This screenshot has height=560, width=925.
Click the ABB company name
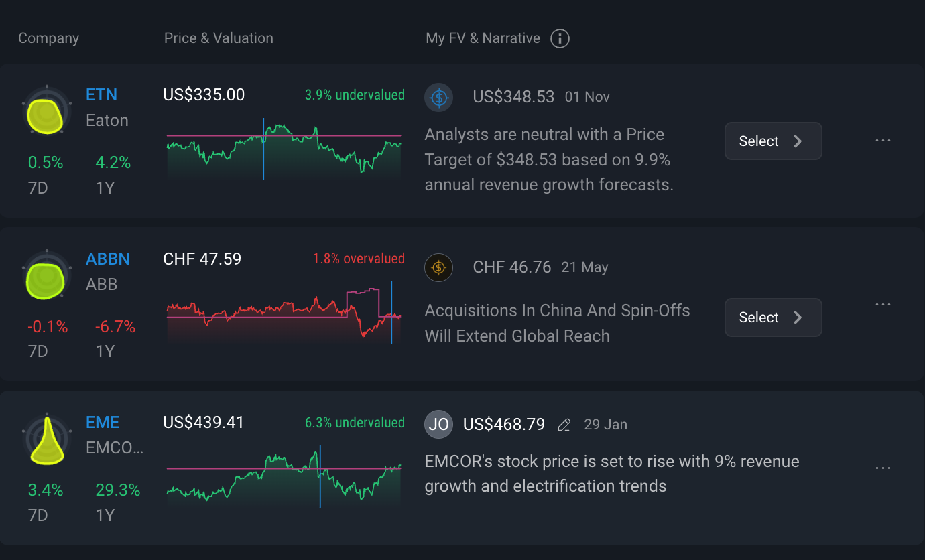pyautogui.click(x=102, y=285)
